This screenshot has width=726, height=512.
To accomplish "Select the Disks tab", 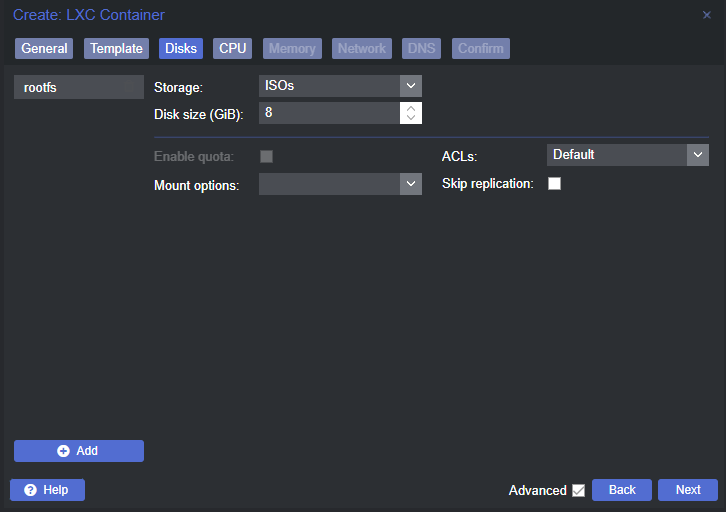I will tap(181, 49).
